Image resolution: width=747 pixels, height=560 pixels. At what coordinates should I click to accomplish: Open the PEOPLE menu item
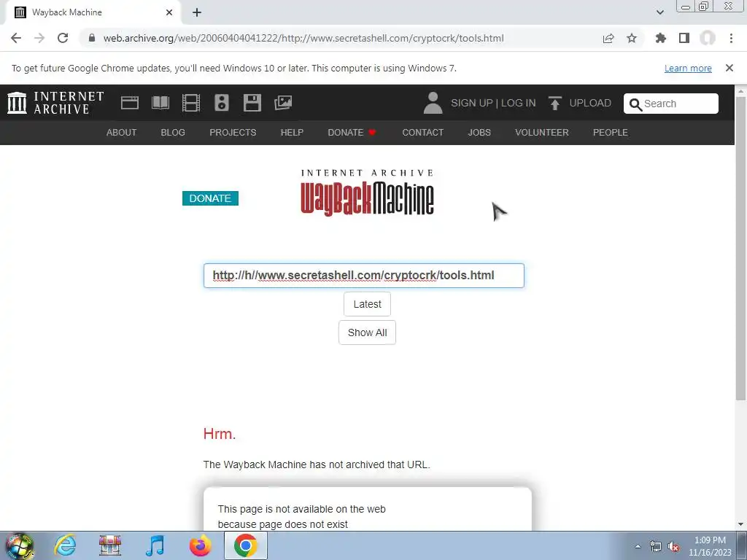point(611,133)
